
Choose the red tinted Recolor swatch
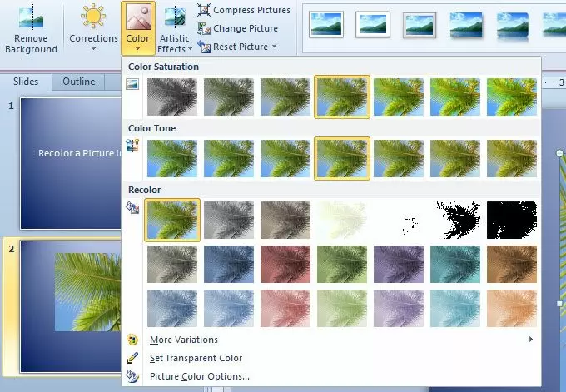285,263
